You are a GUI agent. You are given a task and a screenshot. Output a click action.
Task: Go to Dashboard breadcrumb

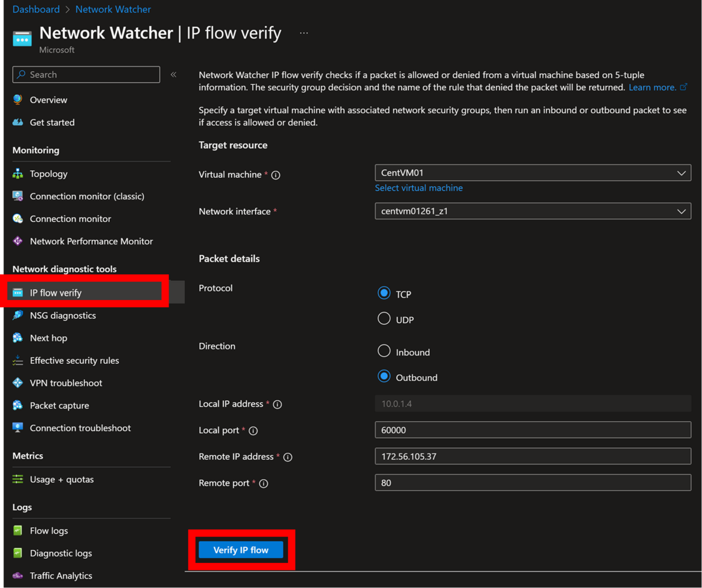[36, 9]
